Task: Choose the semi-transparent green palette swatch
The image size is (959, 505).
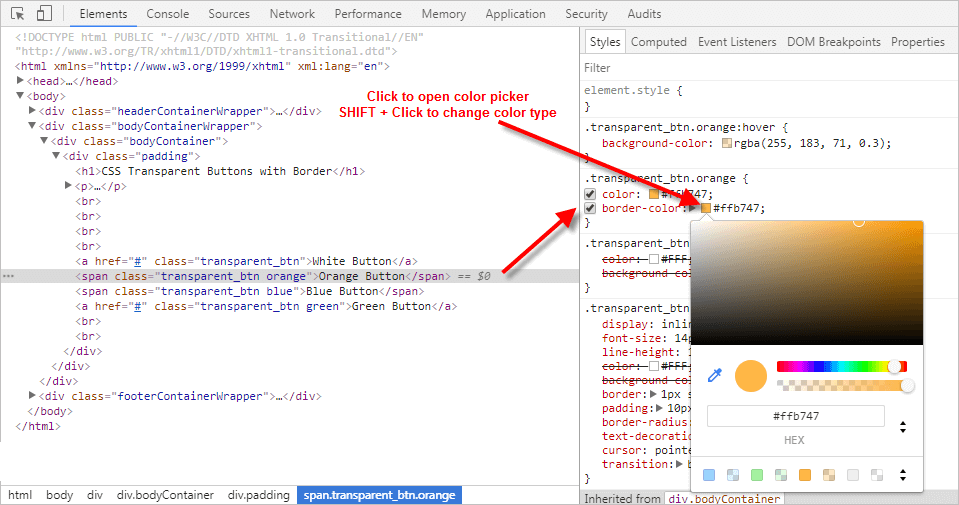Action: 780,475
